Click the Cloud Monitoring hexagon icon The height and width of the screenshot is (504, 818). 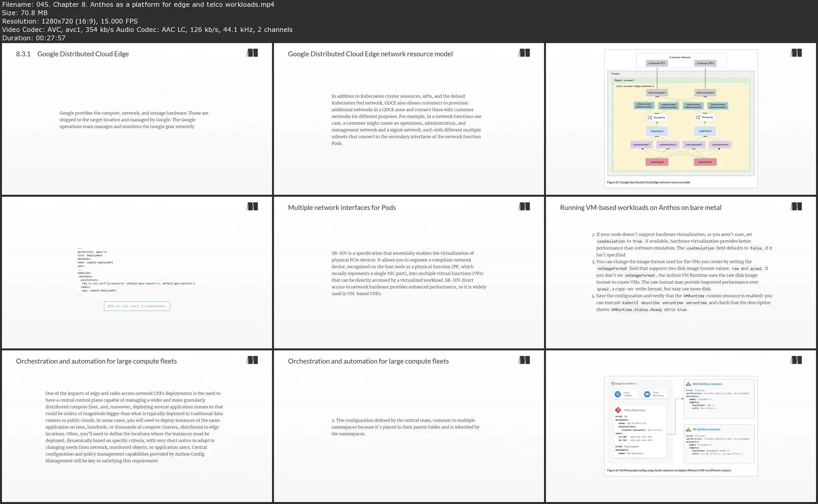[x=647, y=394]
